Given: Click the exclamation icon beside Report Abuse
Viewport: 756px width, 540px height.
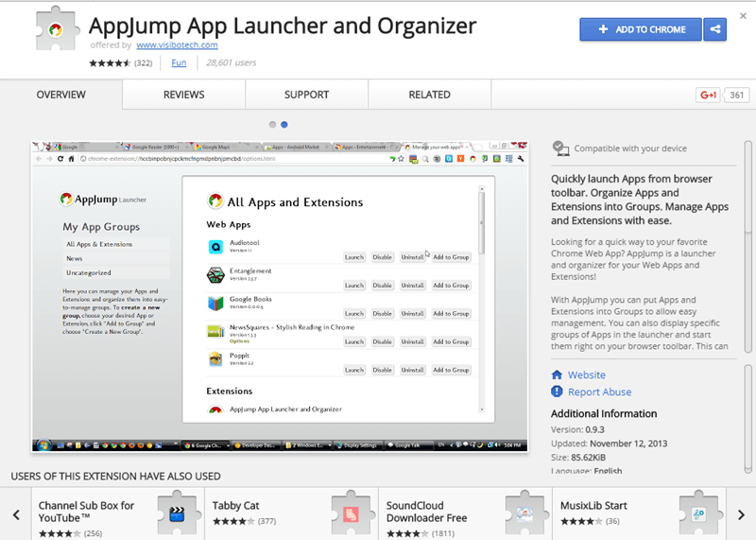Looking at the screenshot, I should coord(557,392).
